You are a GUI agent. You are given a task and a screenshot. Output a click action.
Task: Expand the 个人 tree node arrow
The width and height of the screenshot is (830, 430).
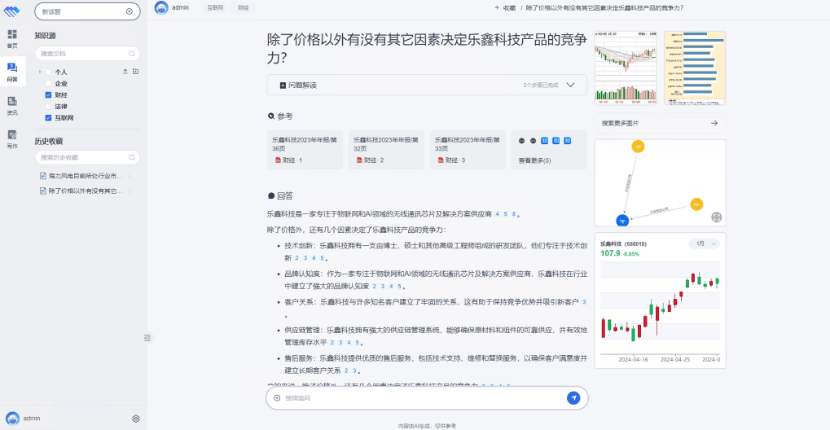pyautogui.click(x=40, y=72)
